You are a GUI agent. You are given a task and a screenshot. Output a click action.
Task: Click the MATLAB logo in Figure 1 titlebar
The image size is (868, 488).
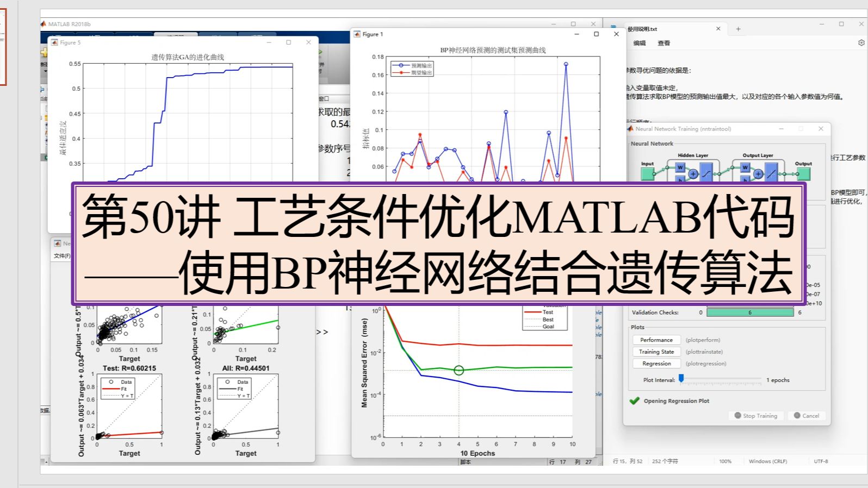[357, 34]
